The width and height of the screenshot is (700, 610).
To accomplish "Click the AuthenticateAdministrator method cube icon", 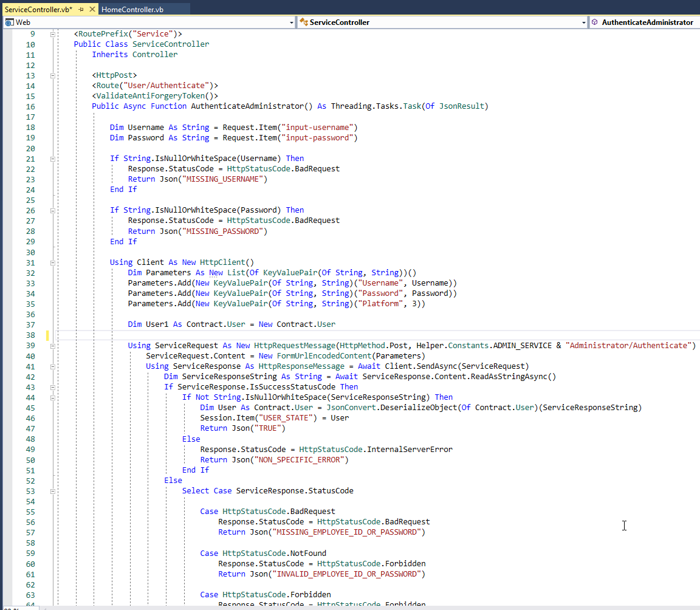I will click(x=594, y=22).
